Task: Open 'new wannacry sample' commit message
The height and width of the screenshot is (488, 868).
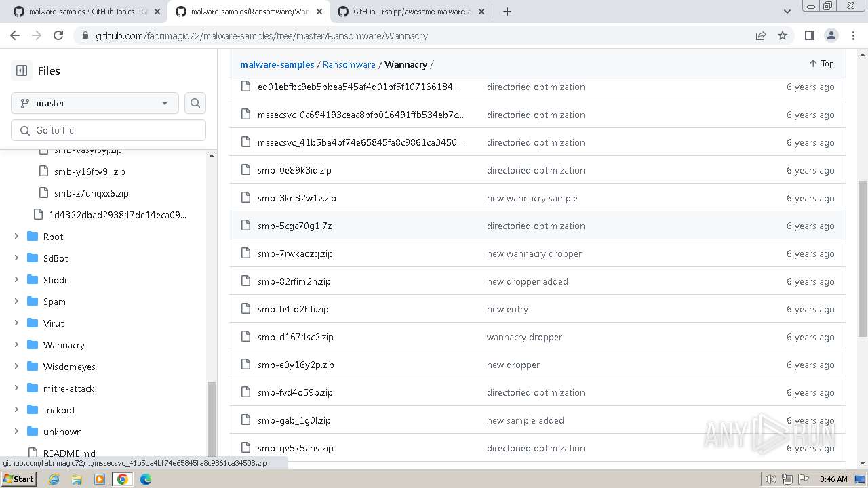Action: (532, 198)
